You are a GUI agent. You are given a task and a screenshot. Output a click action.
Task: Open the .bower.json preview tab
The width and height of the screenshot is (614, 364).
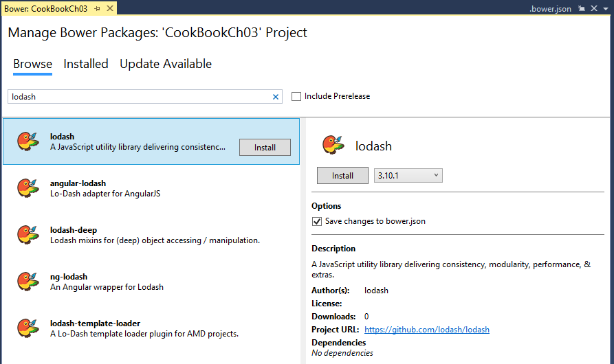click(550, 9)
